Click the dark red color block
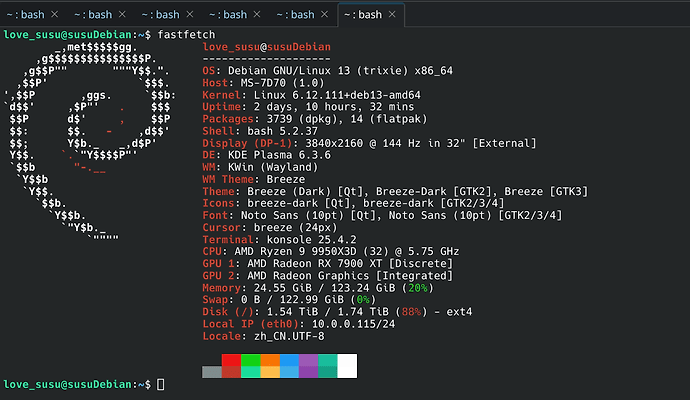 pyautogui.click(x=231, y=372)
